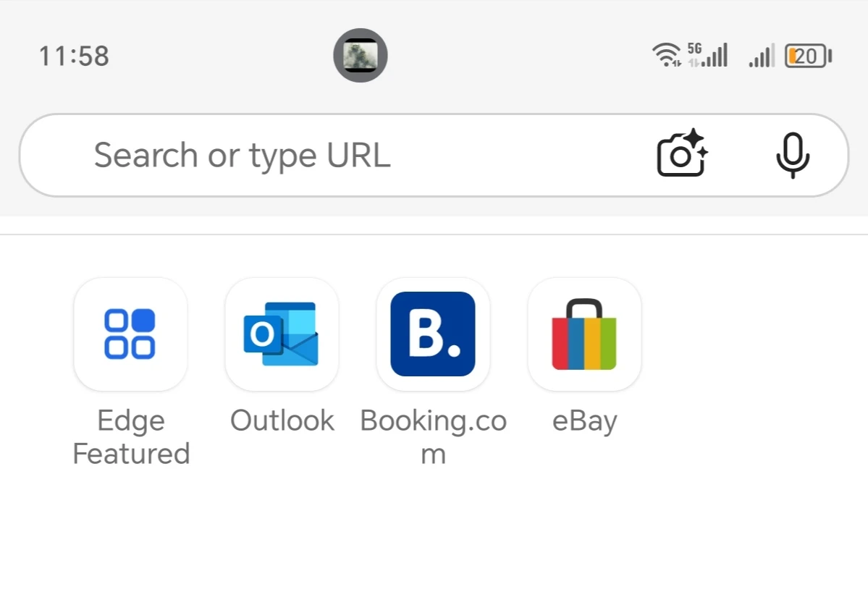Viewport: 868px width, 613px height.
Task: Open the eBay shortcut icon
Action: (x=584, y=334)
